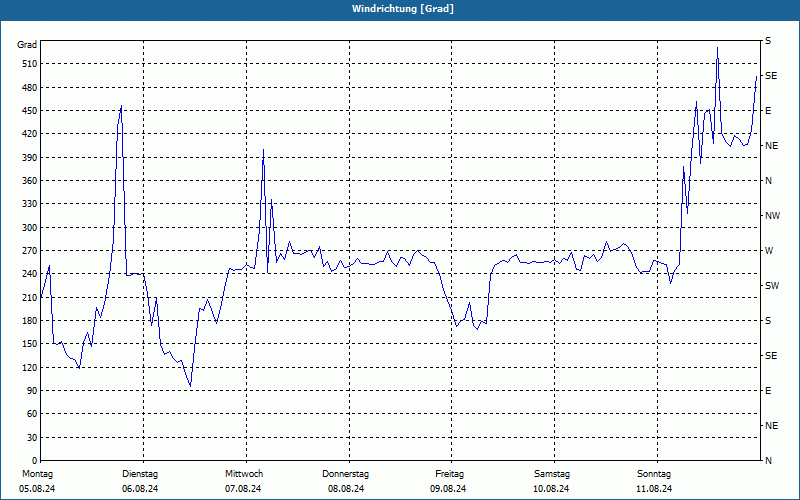The width and height of the screenshot is (800, 500).
Task: Click the "30" degree axis label
Action: pos(31,438)
